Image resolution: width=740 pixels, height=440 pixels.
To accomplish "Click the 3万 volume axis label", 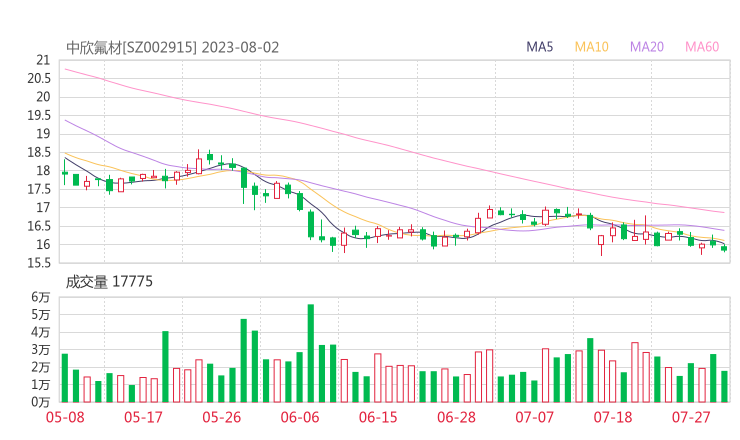I will [x=41, y=350].
